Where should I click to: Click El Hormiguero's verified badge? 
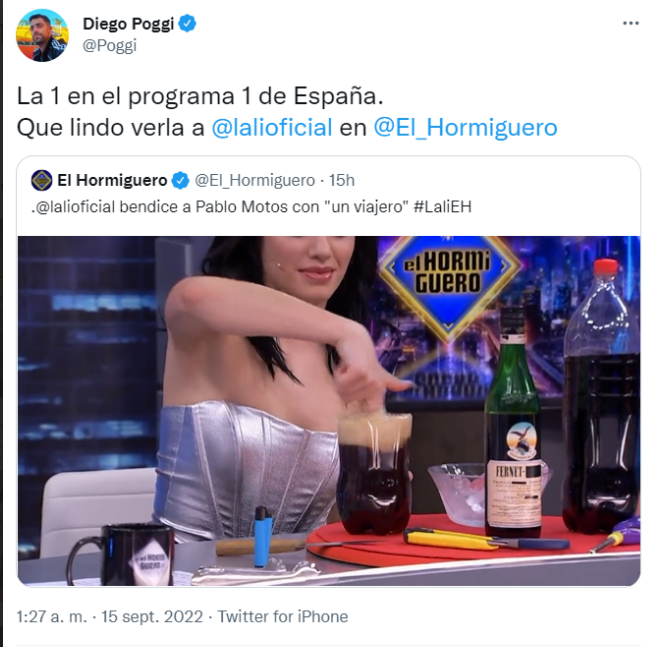tap(181, 180)
